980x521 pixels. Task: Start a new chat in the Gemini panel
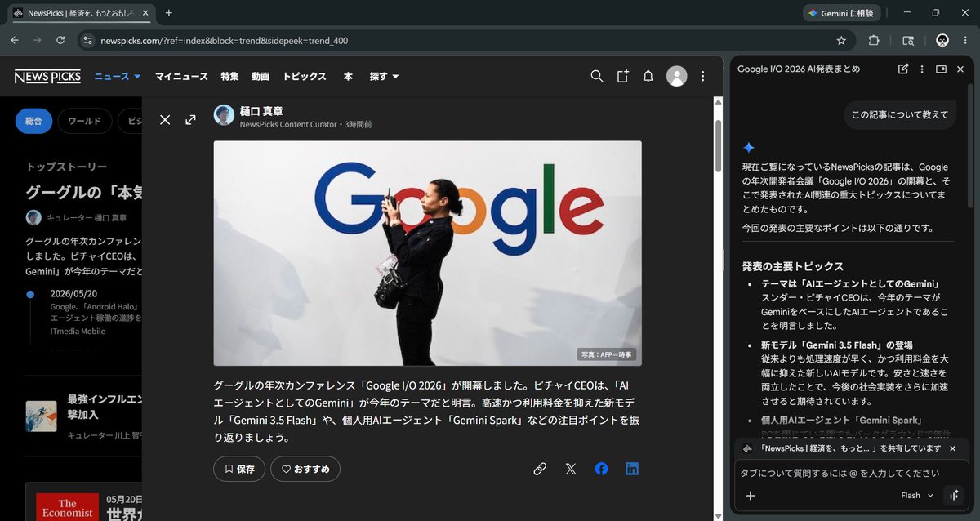903,69
